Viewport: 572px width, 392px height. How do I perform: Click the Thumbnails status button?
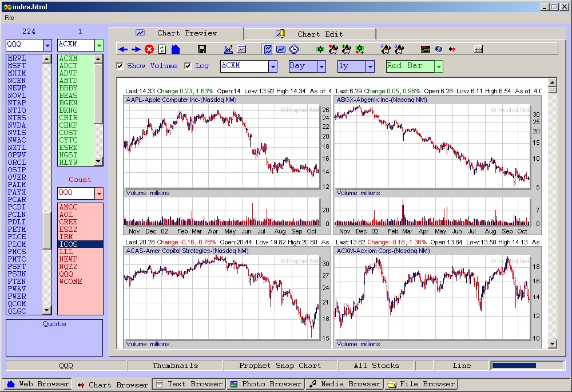click(175, 365)
